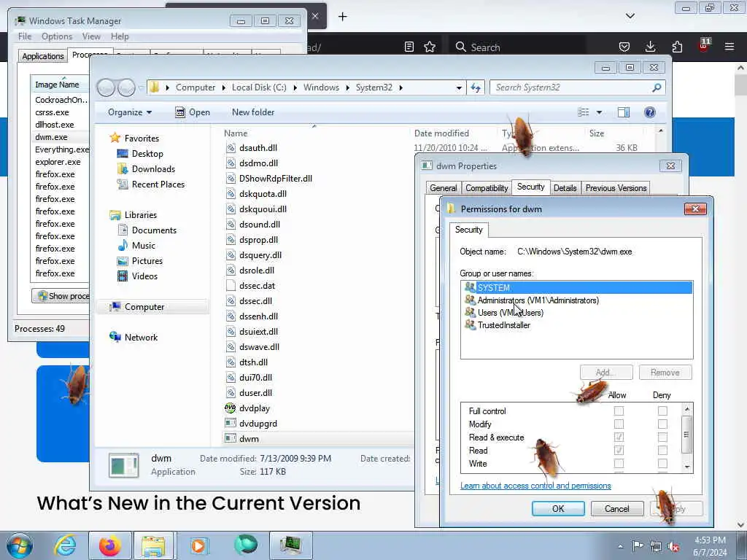Image resolution: width=747 pixels, height=560 pixels.
Task: Click OK in Permissions for dwm
Action: 558,508
